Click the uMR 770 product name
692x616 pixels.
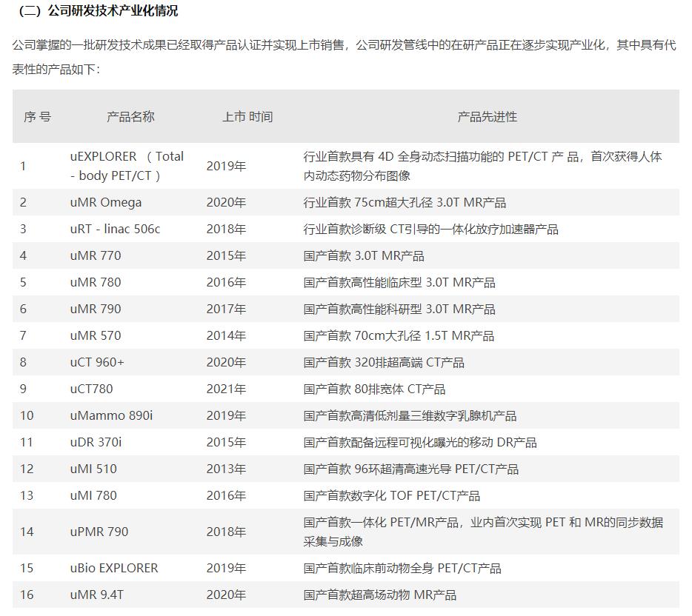tap(102, 256)
